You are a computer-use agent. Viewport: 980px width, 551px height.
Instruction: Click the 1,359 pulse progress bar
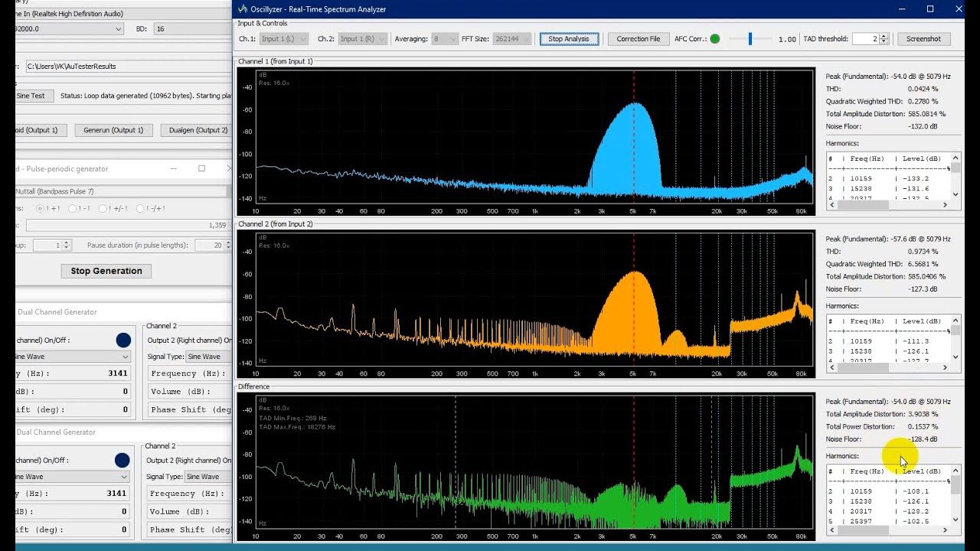click(129, 226)
